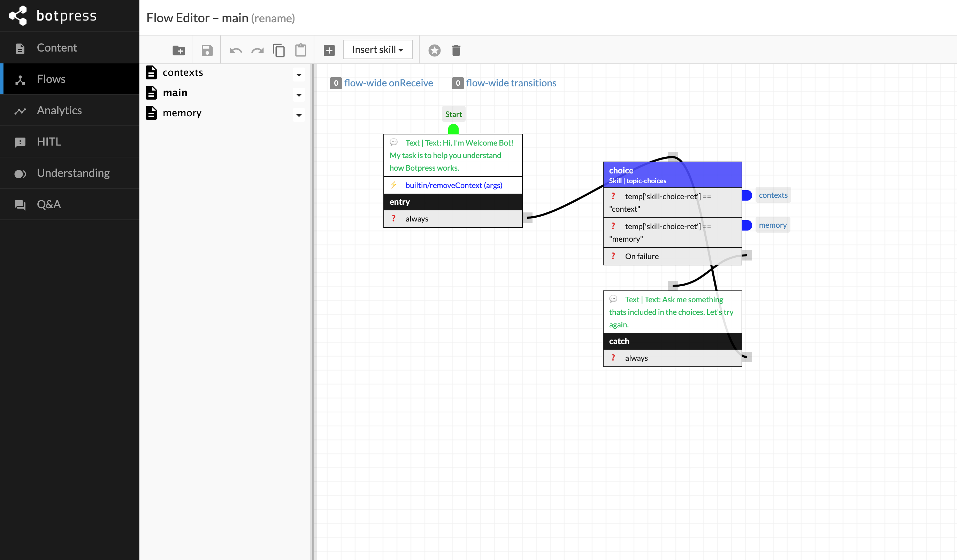Click the copy node icon

(279, 50)
